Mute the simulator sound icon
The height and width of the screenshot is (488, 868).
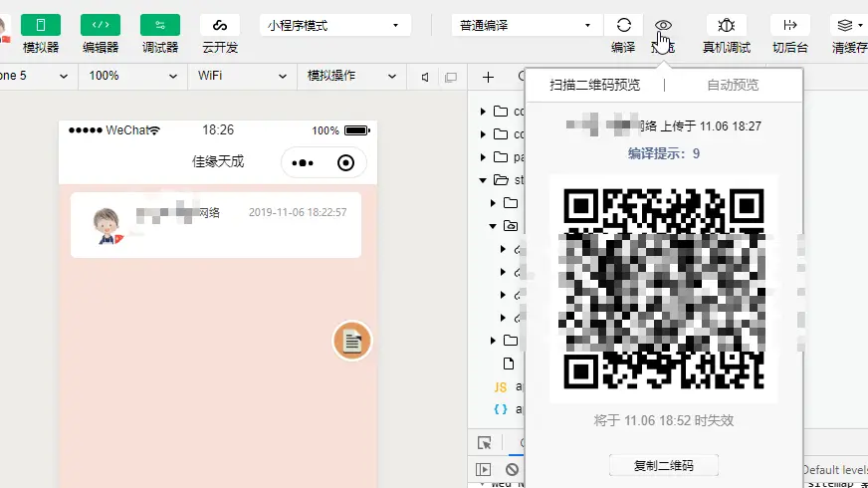[x=425, y=77]
